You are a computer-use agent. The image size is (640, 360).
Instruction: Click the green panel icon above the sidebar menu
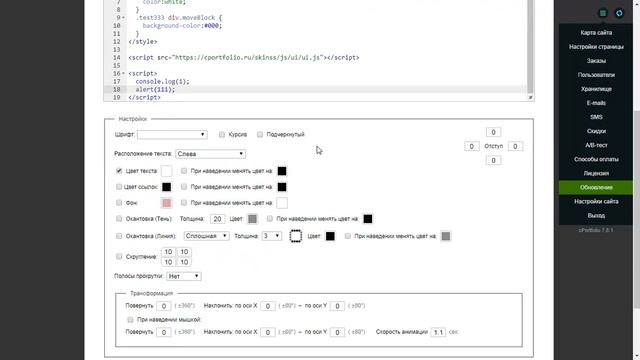602,13
